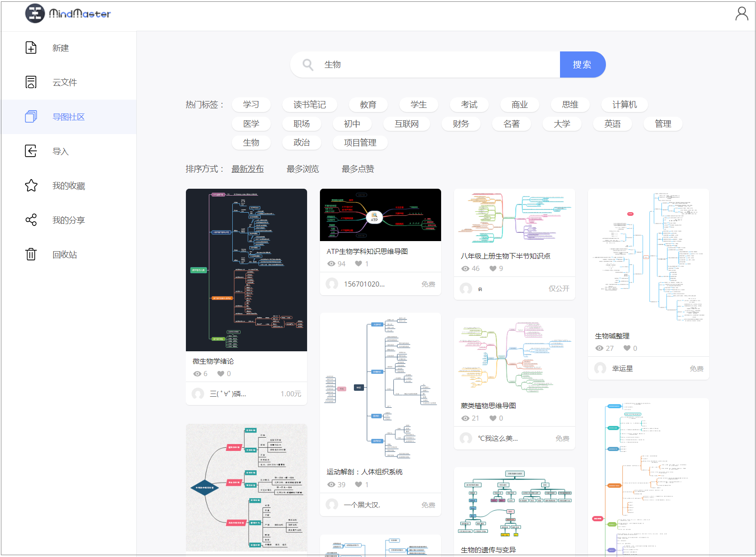Select the 管理 tag
The width and height of the screenshot is (756, 557).
coord(663,124)
